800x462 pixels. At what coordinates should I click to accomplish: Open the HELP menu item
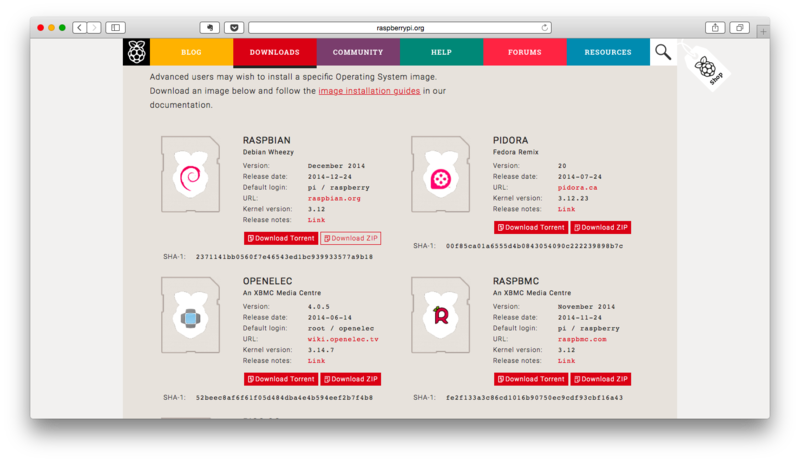441,52
